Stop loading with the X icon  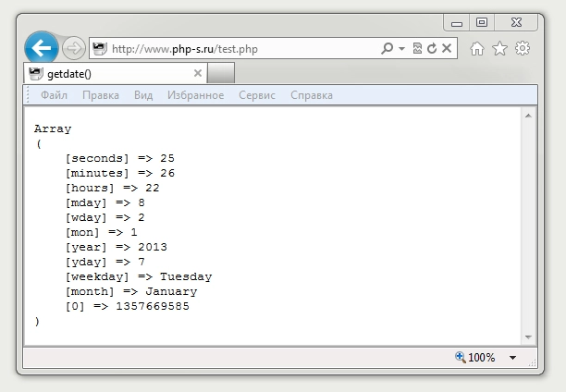(446, 48)
